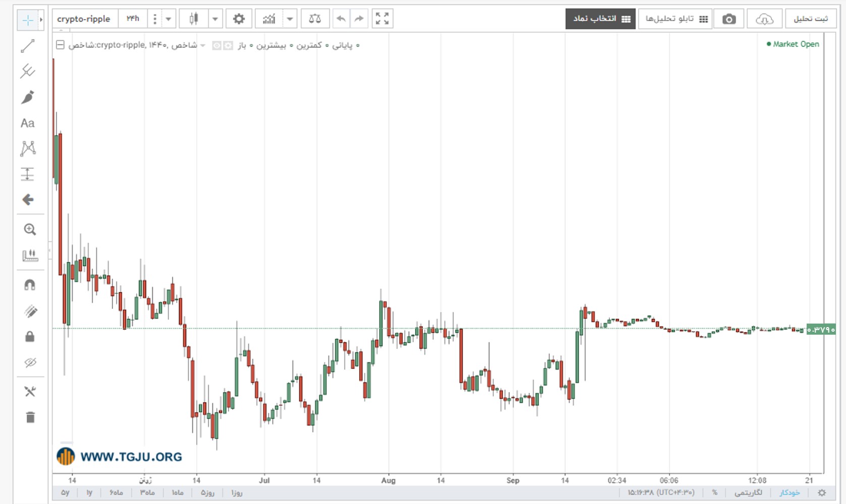Select the ruler Measure tool
This screenshot has width=846, height=504.
click(30, 256)
